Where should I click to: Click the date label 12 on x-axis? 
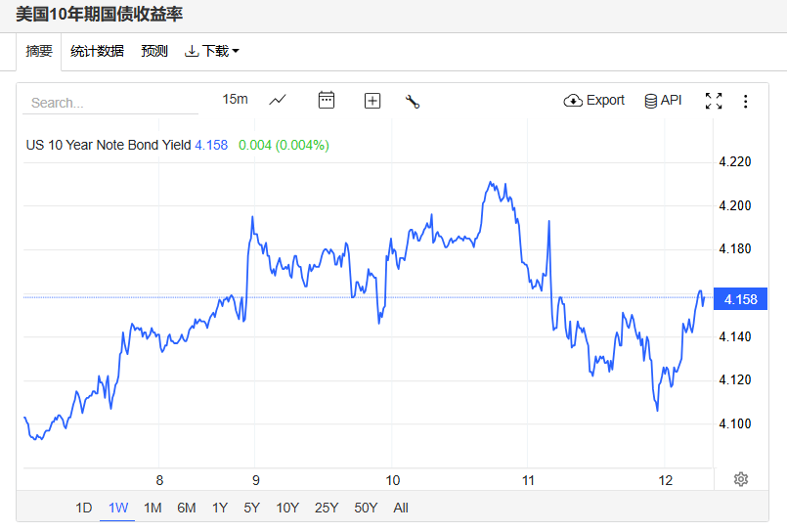(x=665, y=480)
